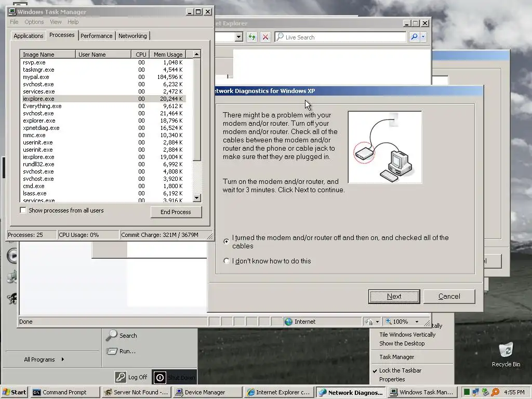This screenshot has height=399, width=532.
Task: Click Network Diagnostics taskbar button
Action: click(350, 392)
